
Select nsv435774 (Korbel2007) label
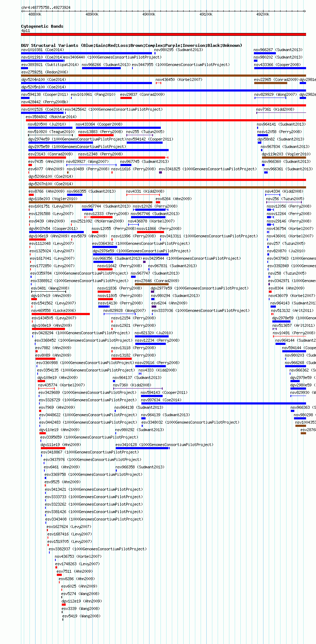[x=61, y=385]
